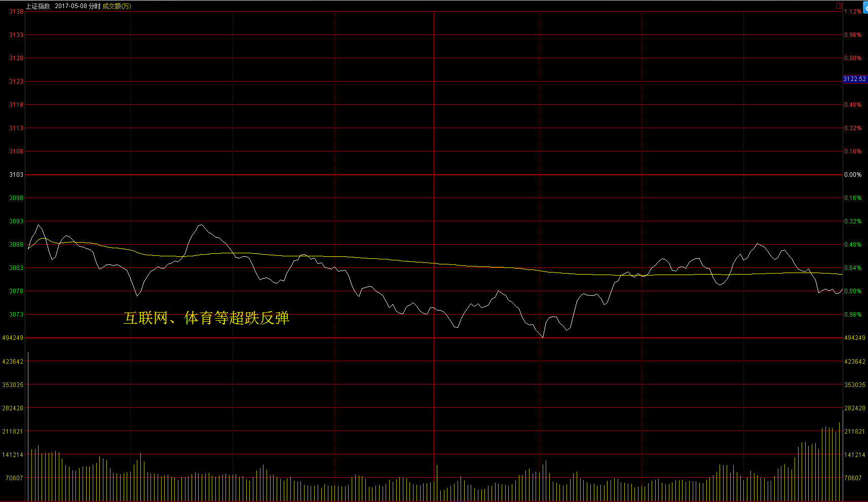The height and width of the screenshot is (502, 868).
Task: Click the red 0.96% label on right axis
Action: click(853, 35)
